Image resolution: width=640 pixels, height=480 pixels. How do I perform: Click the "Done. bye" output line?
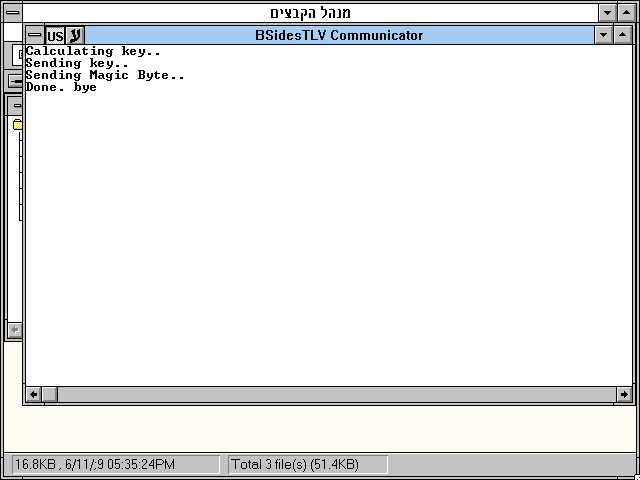61,87
